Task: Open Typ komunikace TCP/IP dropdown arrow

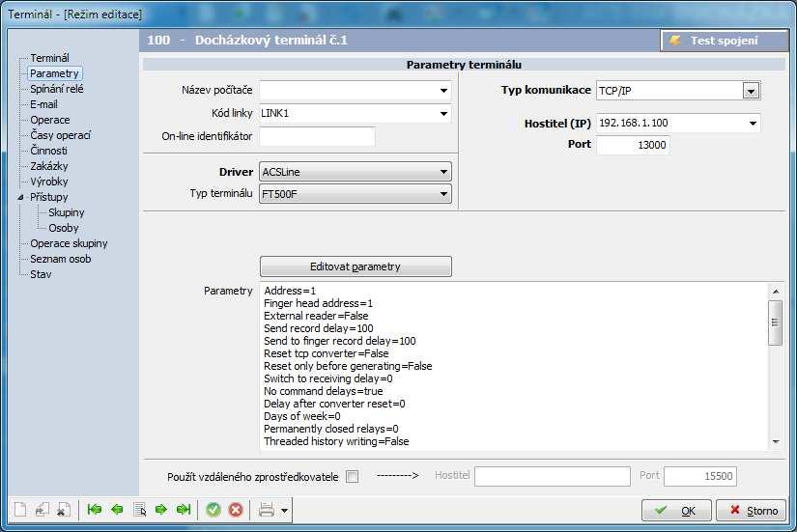Action: (x=751, y=91)
